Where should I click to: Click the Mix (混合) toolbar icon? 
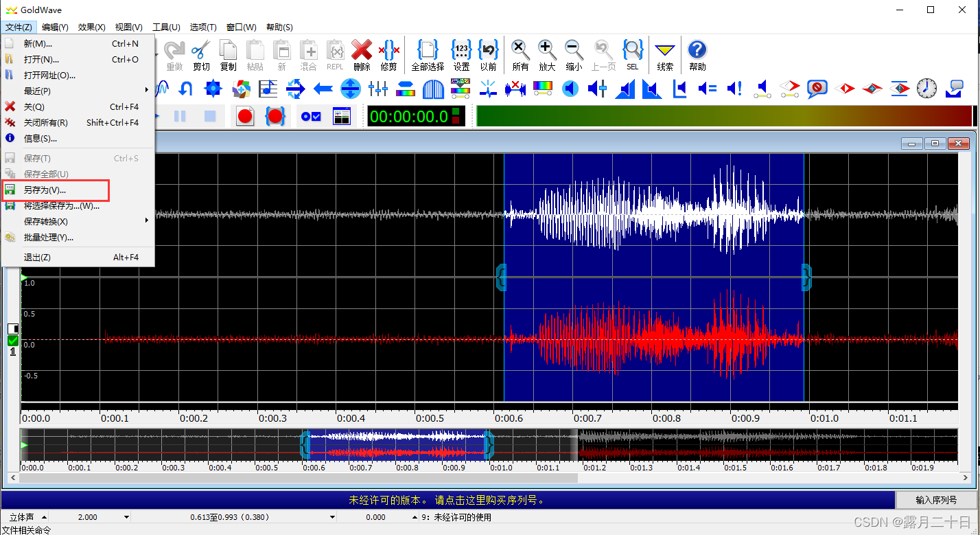(x=308, y=55)
